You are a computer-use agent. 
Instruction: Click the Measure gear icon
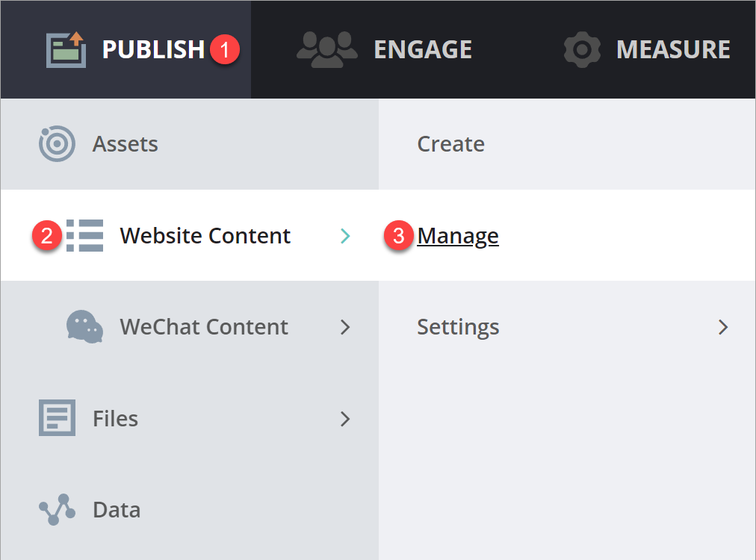coord(582,49)
